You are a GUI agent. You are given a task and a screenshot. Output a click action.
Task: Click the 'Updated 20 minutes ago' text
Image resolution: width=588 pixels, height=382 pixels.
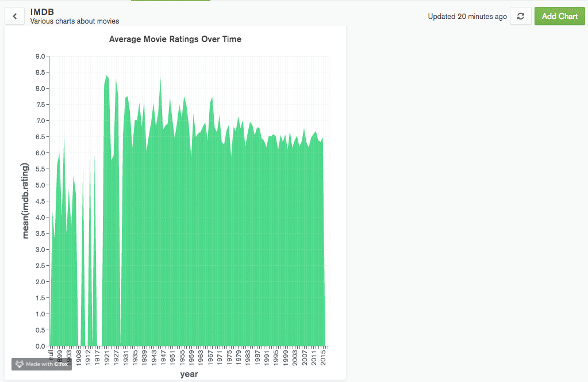tap(467, 17)
